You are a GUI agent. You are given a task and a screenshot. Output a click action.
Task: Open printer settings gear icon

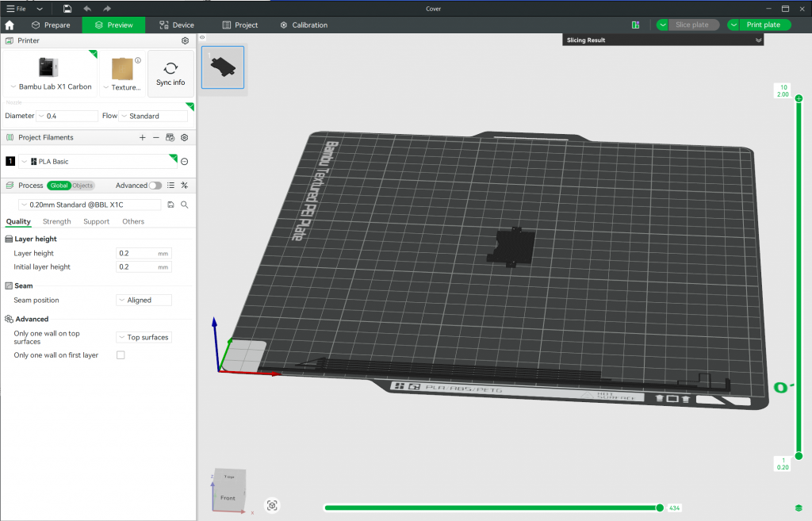tap(185, 40)
